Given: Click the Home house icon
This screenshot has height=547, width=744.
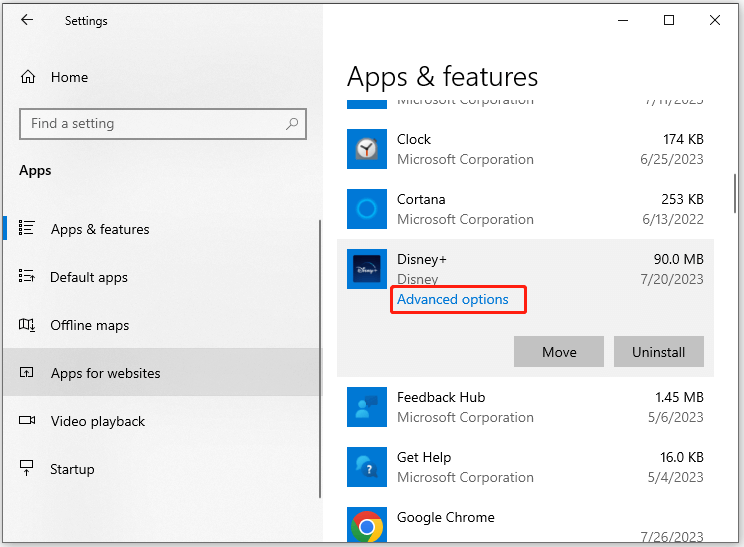Looking at the screenshot, I should 28,77.
